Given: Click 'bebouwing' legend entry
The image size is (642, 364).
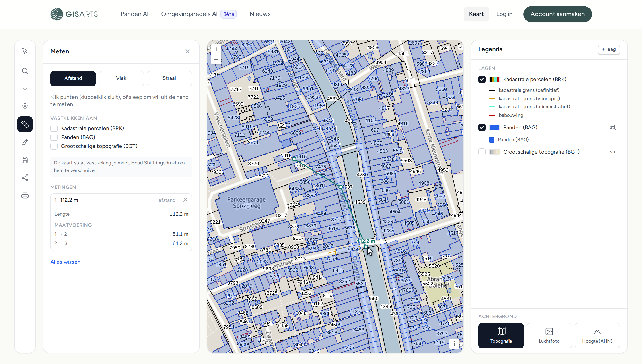Looking at the screenshot, I should tap(511, 115).
